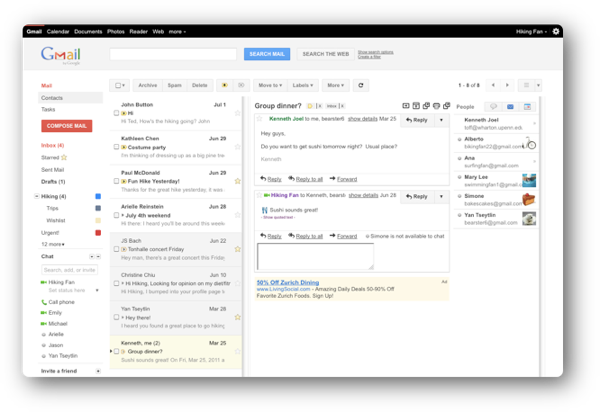Open the Labels dropdown

click(x=303, y=85)
